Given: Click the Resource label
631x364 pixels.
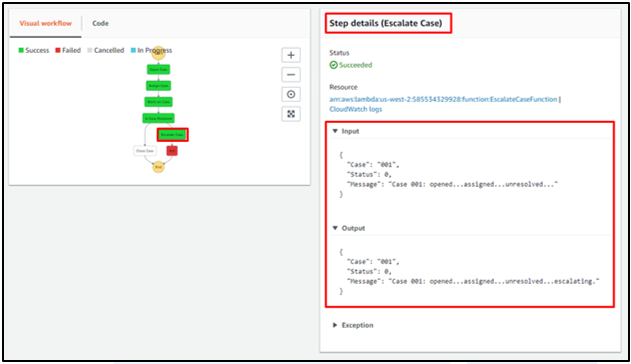Looking at the screenshot, I should (x=343, y=87).
